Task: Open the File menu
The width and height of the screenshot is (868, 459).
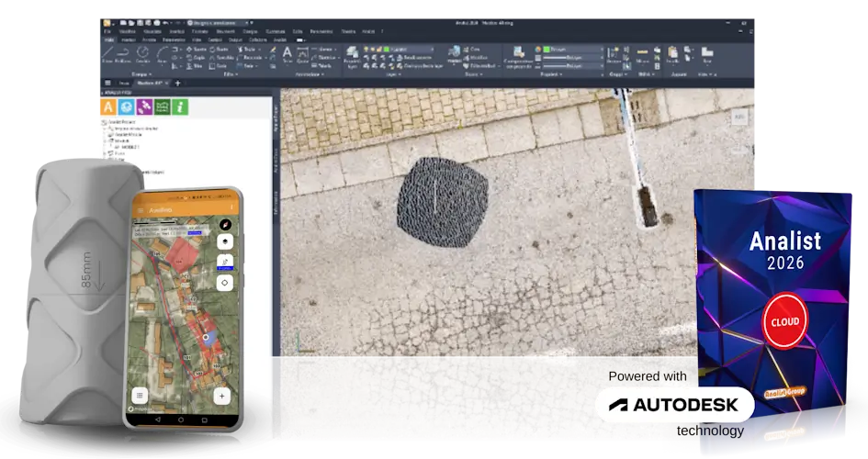Action: pos(107,32)
